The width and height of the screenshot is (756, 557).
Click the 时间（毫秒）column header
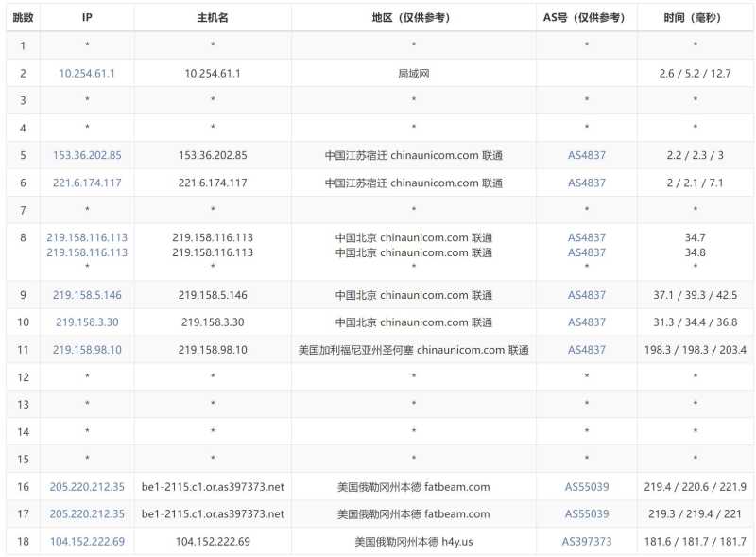pos(696,17)
